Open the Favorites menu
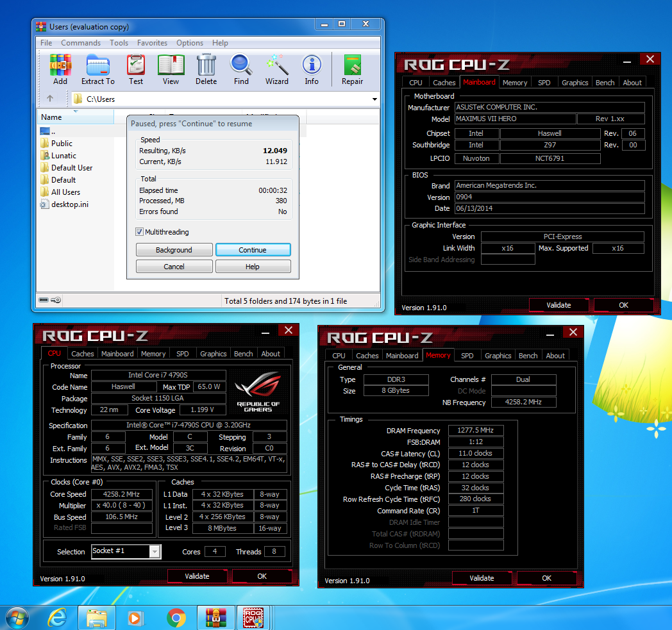 pos(152,43)
